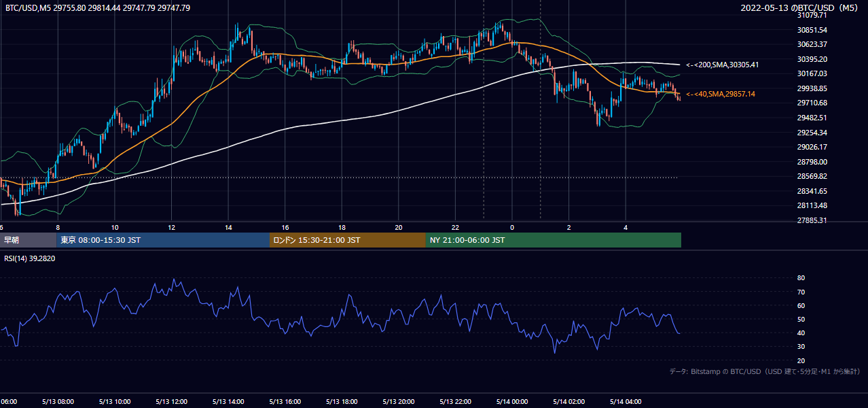
Task: Click the hour tick 18 under the price chart
Action: 342,227
